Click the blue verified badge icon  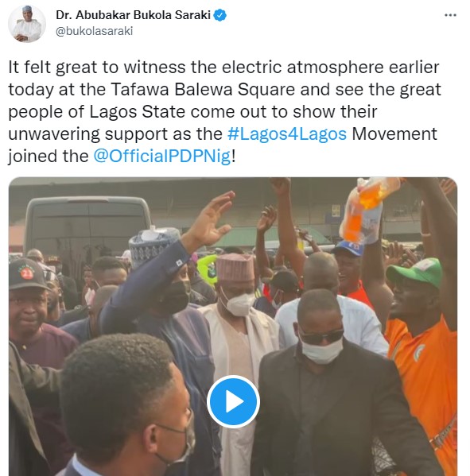coord(220,15)
